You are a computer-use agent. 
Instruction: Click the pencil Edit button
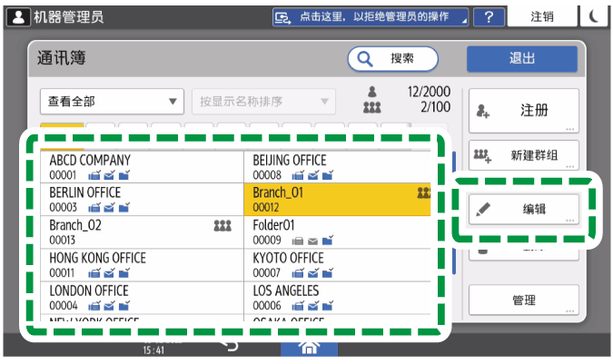pos(524,209)
